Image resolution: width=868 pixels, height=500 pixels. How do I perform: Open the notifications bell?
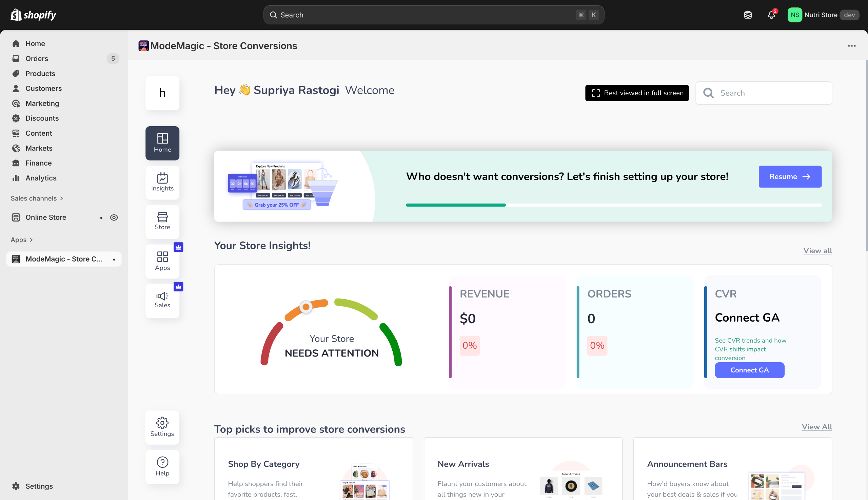(771, 15)
